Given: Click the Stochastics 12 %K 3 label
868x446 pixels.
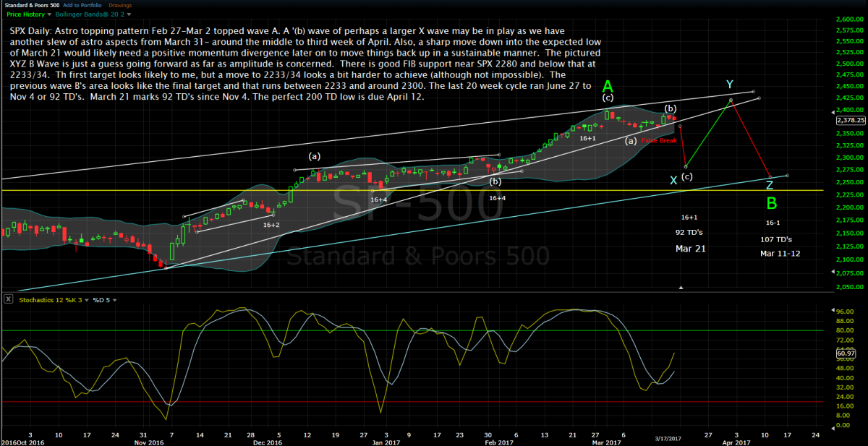Looking at the screenshot, I should coord(48,299).
